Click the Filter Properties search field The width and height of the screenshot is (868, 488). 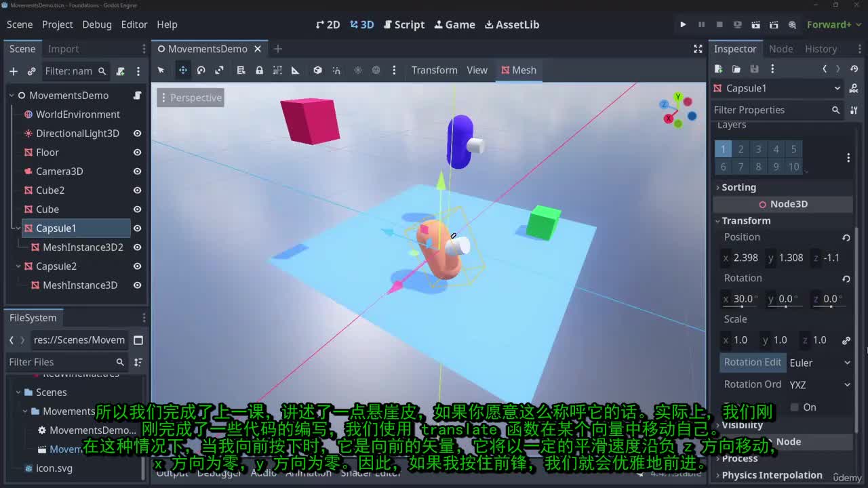point(777,110)
